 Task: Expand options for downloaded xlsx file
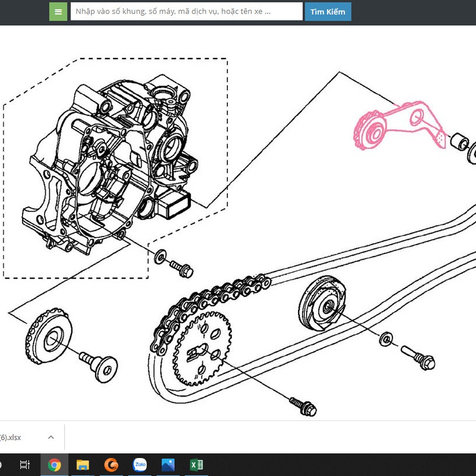click(51, 437)
